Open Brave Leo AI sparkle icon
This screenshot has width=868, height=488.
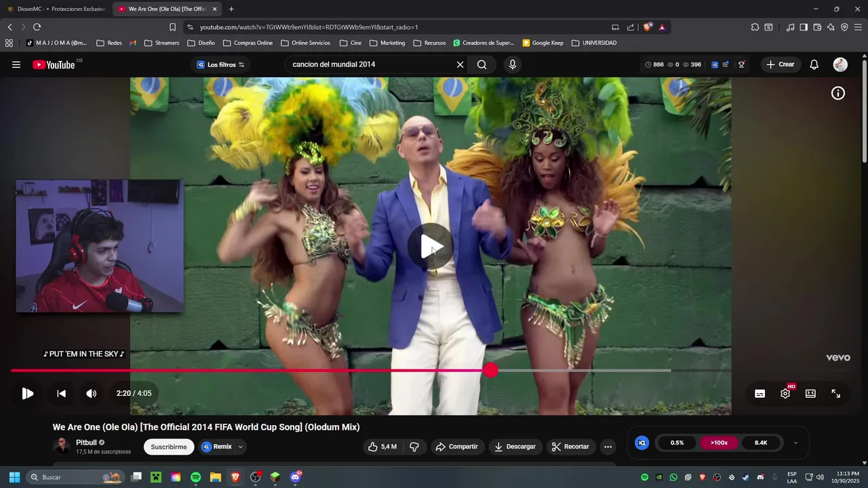point(831,27)
